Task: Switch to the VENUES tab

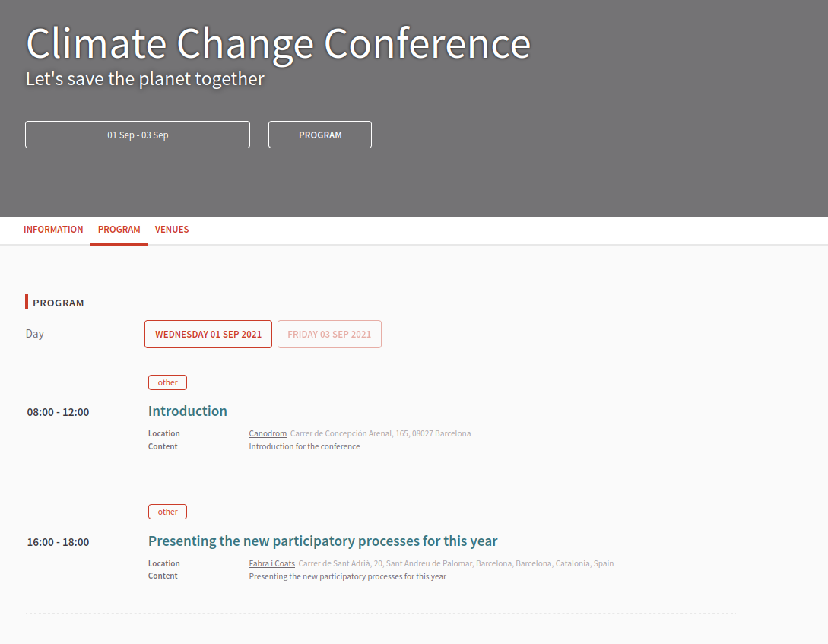Action: click(172, 230)
